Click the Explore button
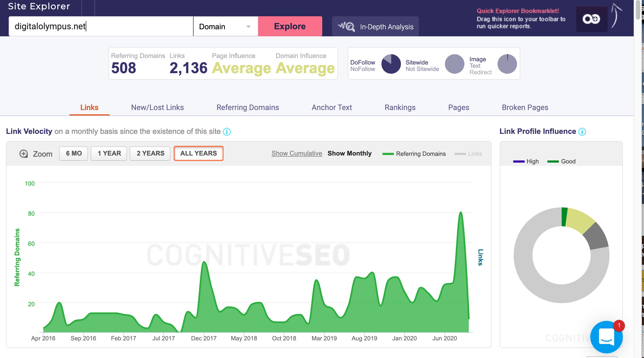The height and width of the screenshot is (358, 644). pos(290,26)
